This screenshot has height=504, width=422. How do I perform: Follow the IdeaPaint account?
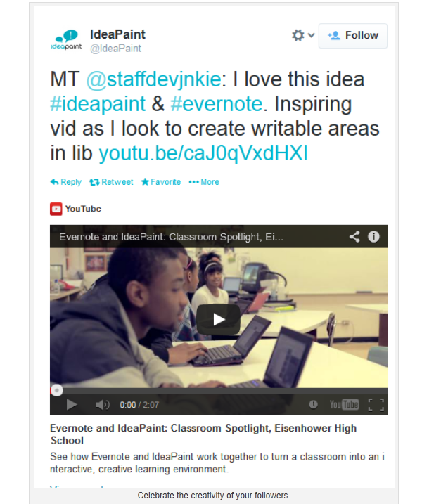(x=353, y=36)
